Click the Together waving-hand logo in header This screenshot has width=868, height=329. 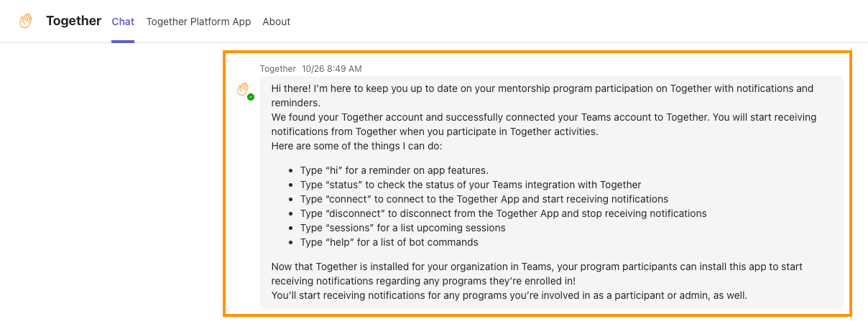26,21
